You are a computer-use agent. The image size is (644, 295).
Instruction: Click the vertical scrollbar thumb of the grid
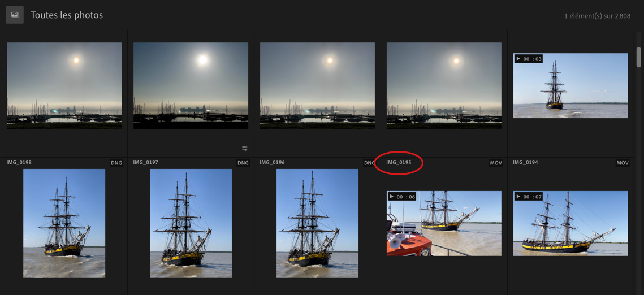(x=639, y=57)
